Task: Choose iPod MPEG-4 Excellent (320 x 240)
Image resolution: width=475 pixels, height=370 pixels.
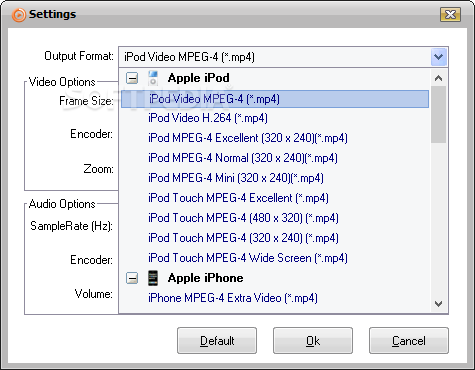Action: click(x=248, y=138)
